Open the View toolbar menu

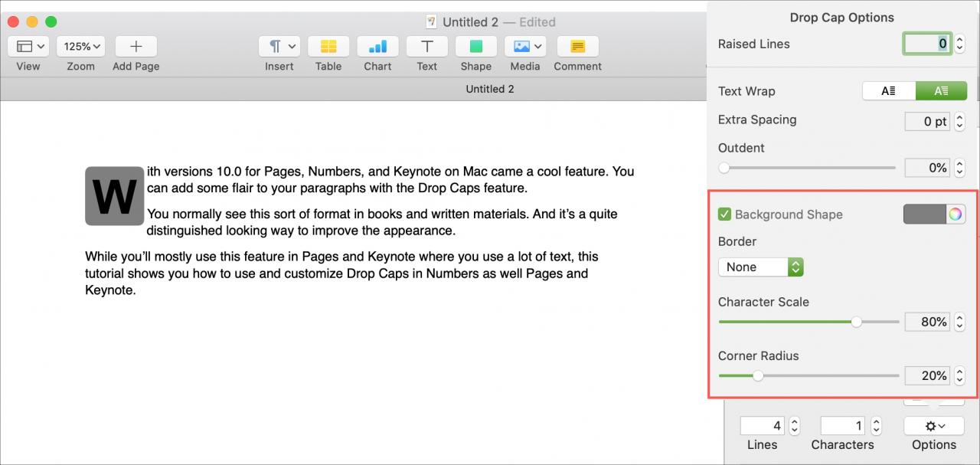[28, 46]
